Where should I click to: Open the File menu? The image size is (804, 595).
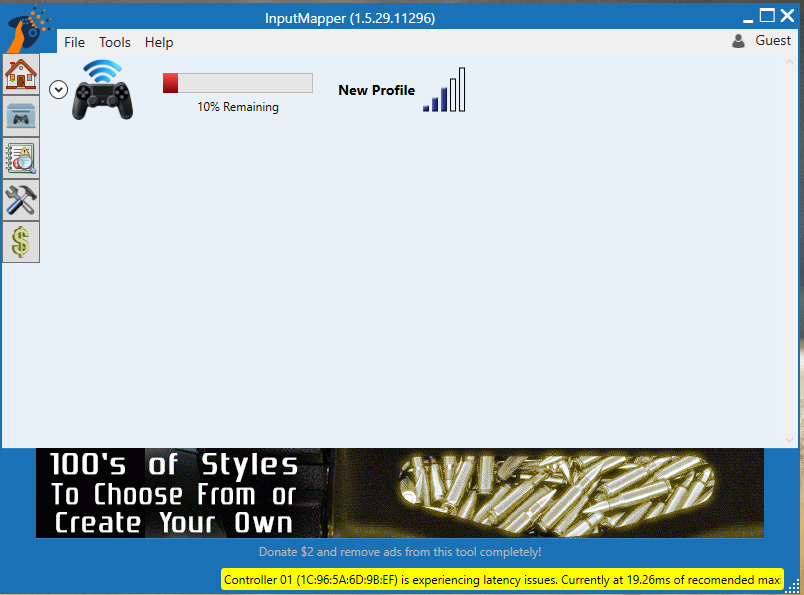(74, 42)
